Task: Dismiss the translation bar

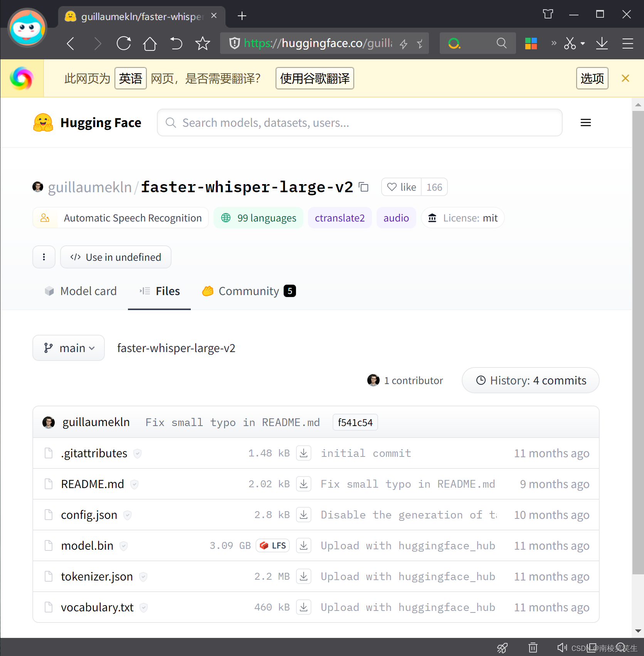Action: [626, 78]
